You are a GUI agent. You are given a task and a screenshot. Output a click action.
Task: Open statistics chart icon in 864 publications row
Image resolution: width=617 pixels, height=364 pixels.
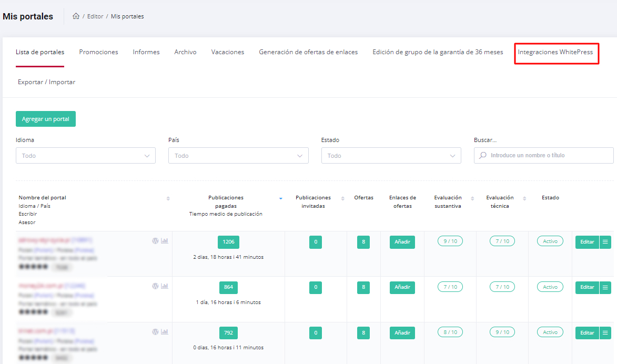tap(165, 286)
